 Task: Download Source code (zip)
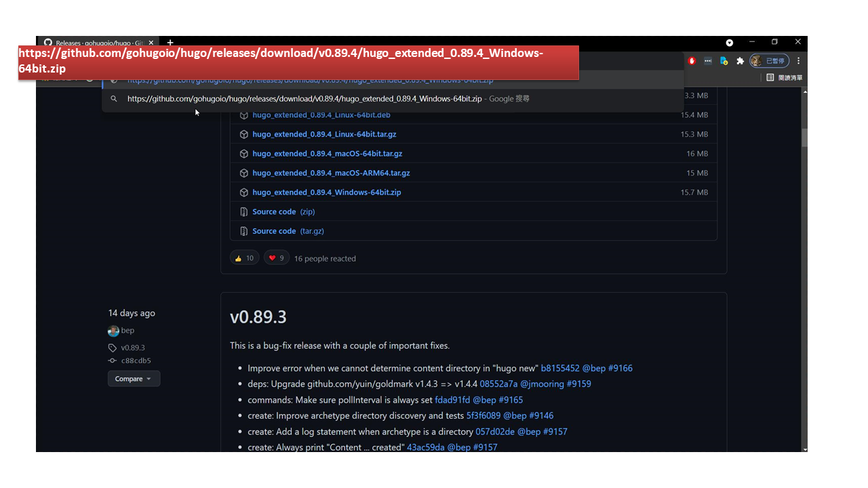click(x=283, y=211)
